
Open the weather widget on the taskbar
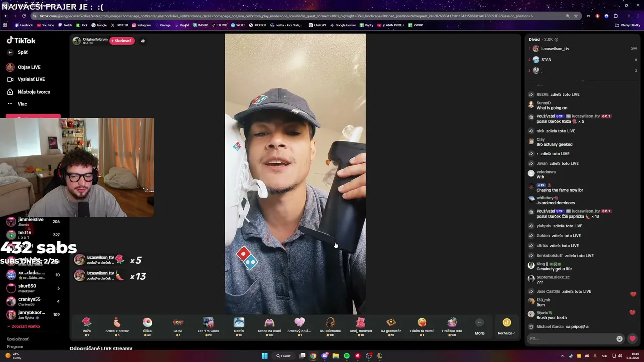pyautogui.click(x=14, y=356)
